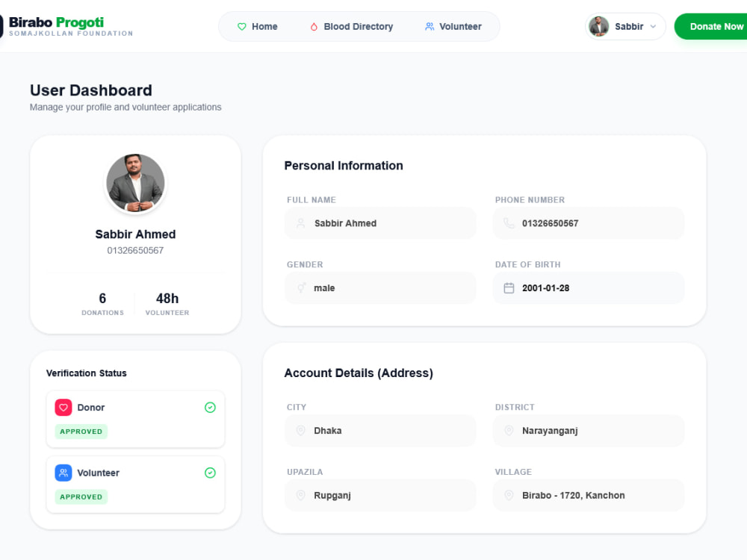Click the Birabo Progoti logo
The height and width of the screenshot is (560, 747).
tap(66, 27)
